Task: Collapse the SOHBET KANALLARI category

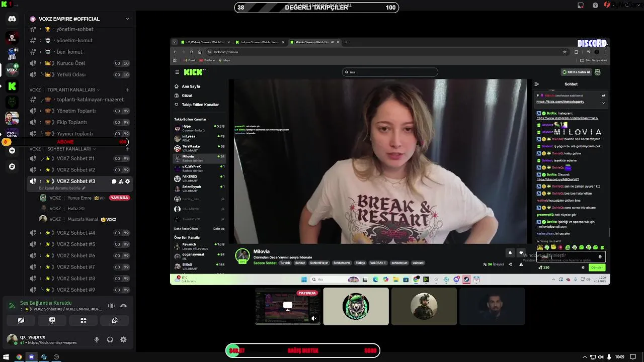Action: pos(62,149)
